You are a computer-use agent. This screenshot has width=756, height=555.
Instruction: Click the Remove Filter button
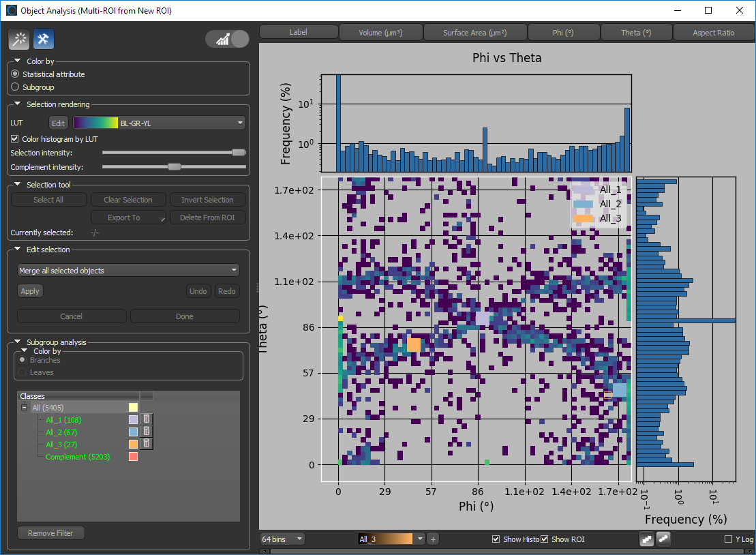(x=51, y=533)
